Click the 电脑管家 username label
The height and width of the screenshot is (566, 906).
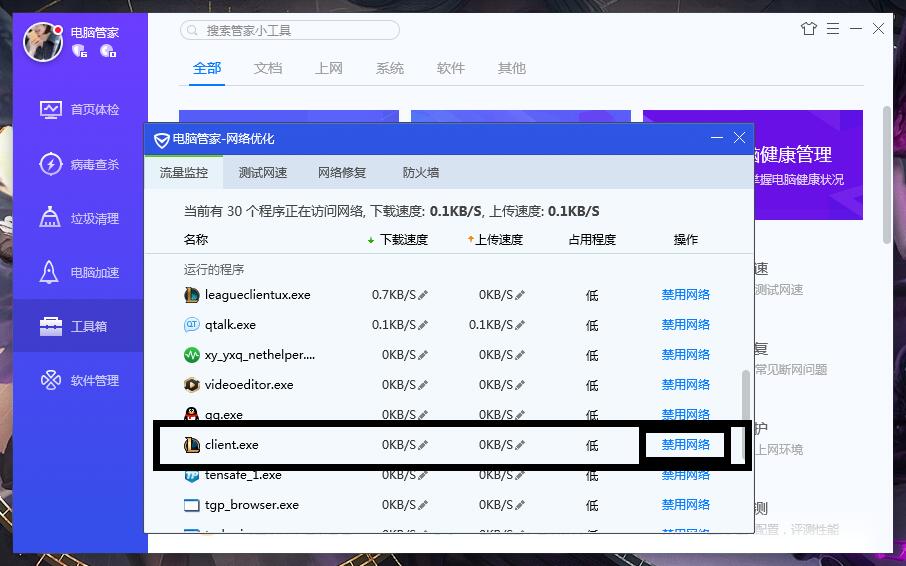coord(95,32)
